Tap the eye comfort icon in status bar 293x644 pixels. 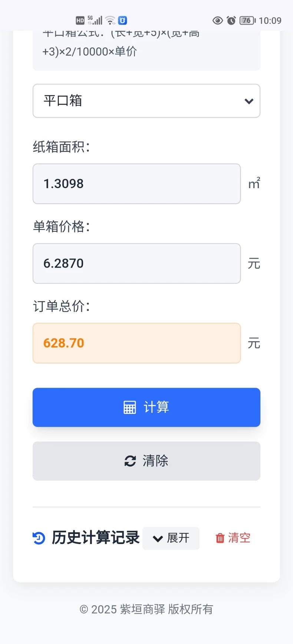[x=218, y=20]
